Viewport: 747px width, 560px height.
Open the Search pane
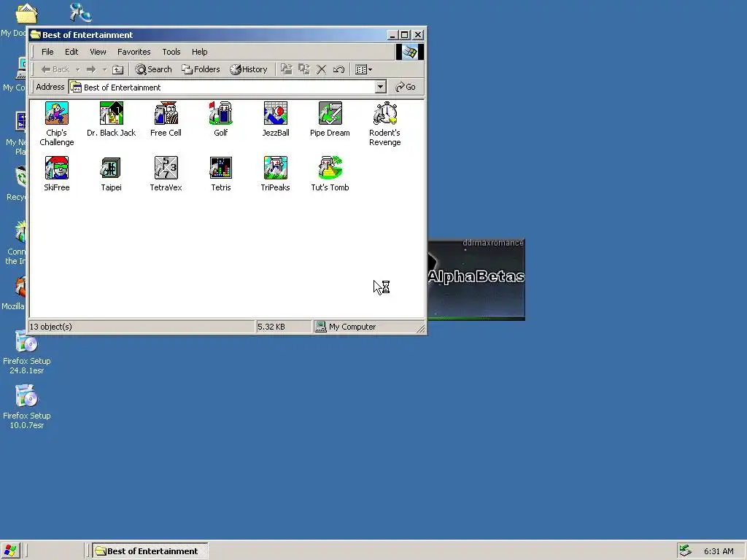[x=153, y=69]
